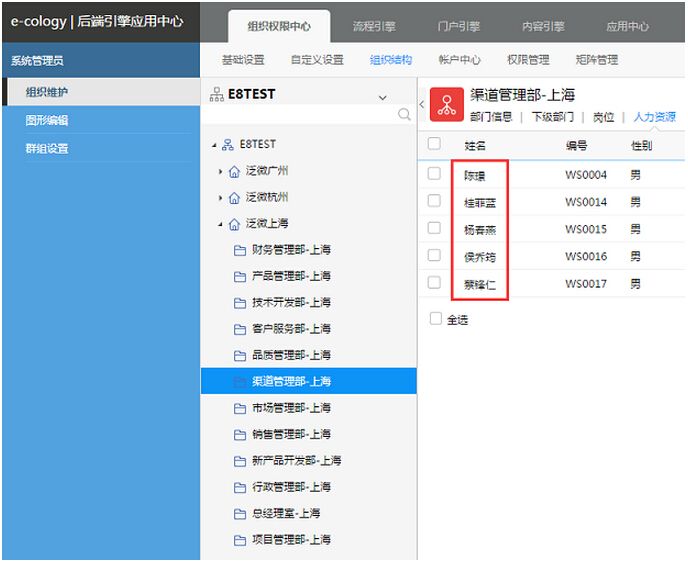Check the box for employee 陈琅
Screen dimensions: 688x562
click(434, 174)
